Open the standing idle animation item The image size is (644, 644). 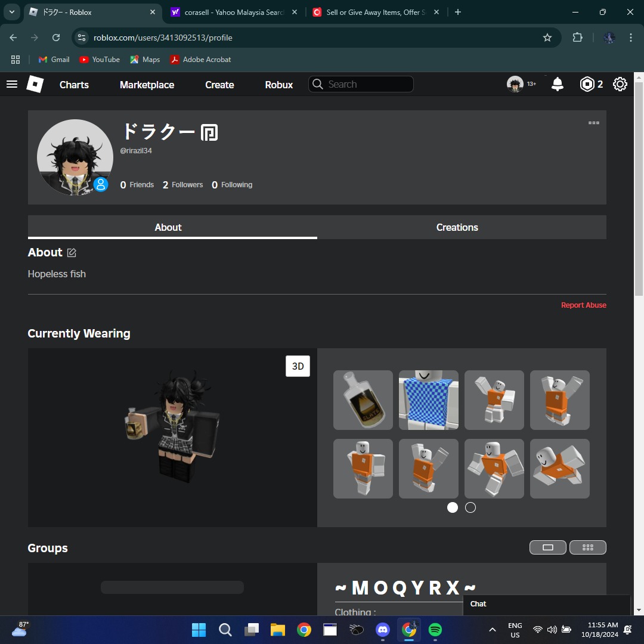click(x=363, y=469)
